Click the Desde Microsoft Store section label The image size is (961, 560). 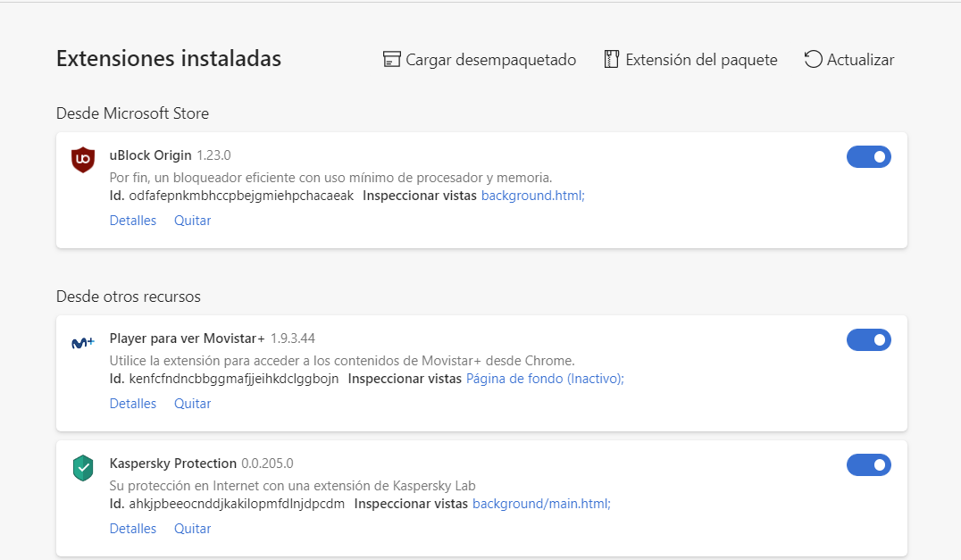pyautogui.click(x=132, y=113)
